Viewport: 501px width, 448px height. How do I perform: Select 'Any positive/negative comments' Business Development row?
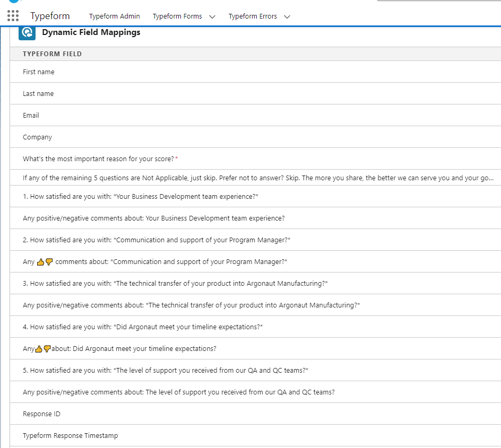255,218
